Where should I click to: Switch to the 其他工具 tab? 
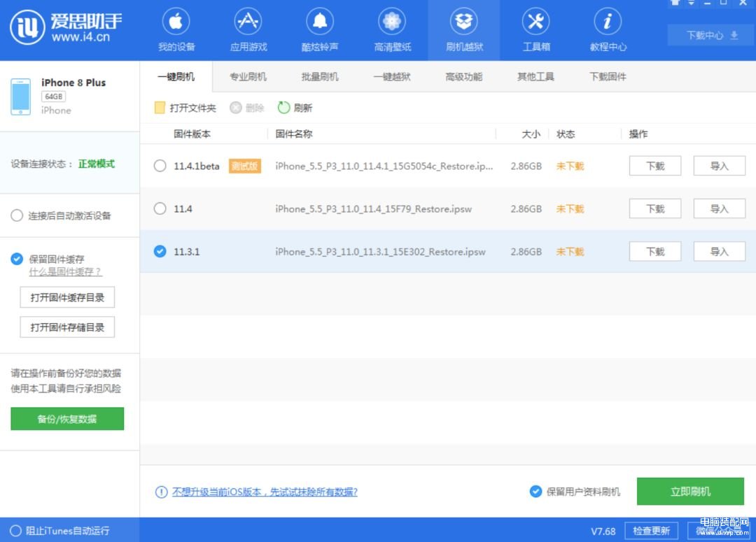point(535,77)
